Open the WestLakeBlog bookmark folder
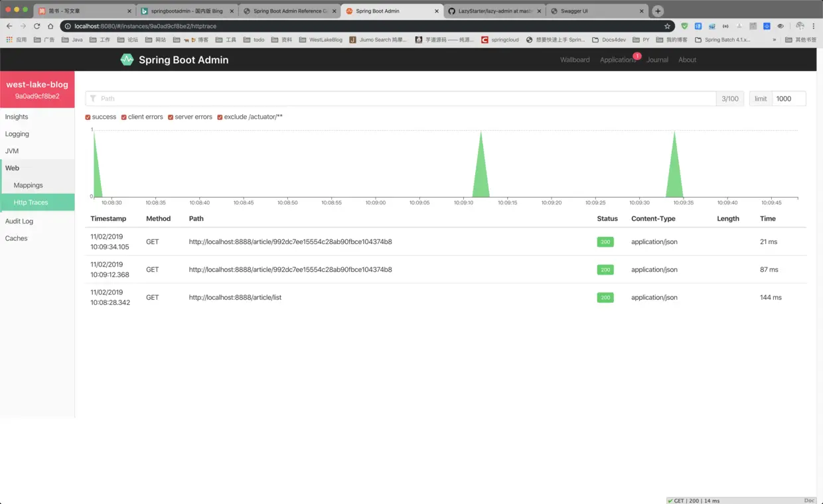 click(321, 40)
